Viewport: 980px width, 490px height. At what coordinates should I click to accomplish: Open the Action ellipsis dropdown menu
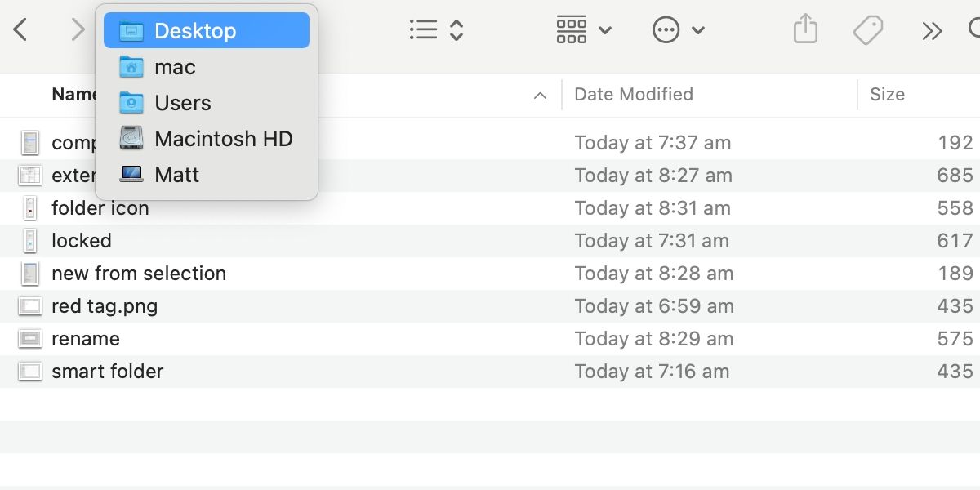coord(678,31)
